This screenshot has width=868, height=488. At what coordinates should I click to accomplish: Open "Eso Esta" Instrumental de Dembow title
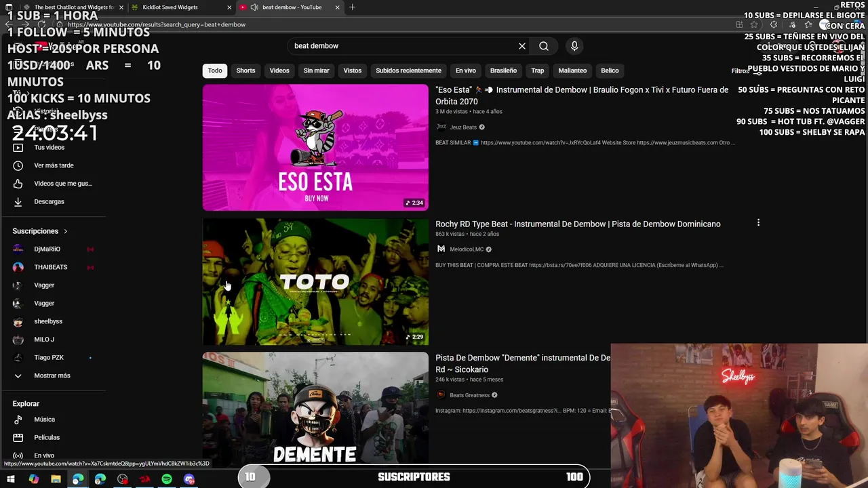tap(582, 96)
